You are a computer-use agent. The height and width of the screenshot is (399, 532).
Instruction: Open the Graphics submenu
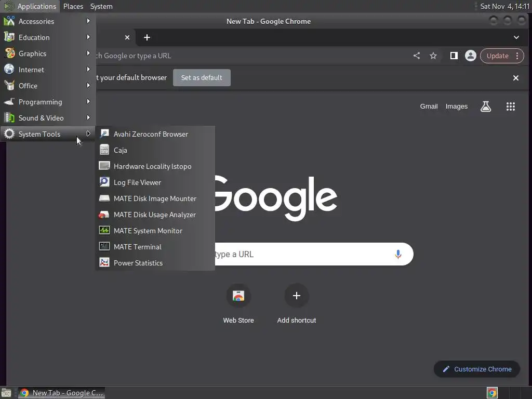point(47,54)
